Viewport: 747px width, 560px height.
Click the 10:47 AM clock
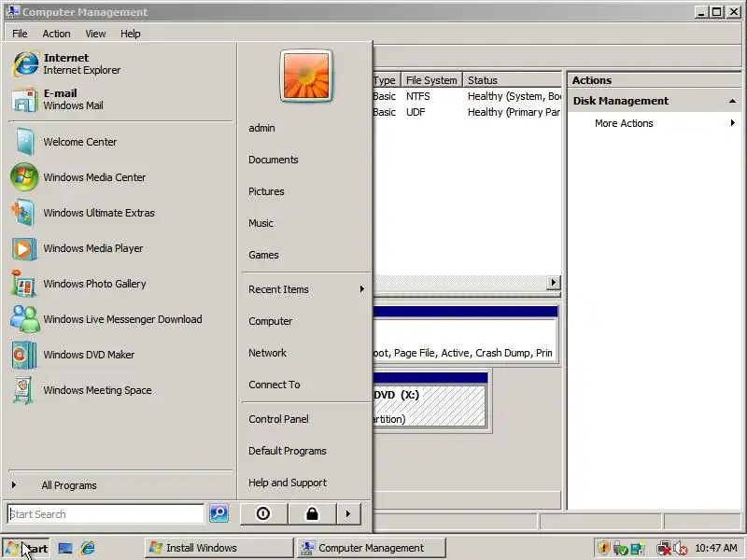[x=716, y=548]
